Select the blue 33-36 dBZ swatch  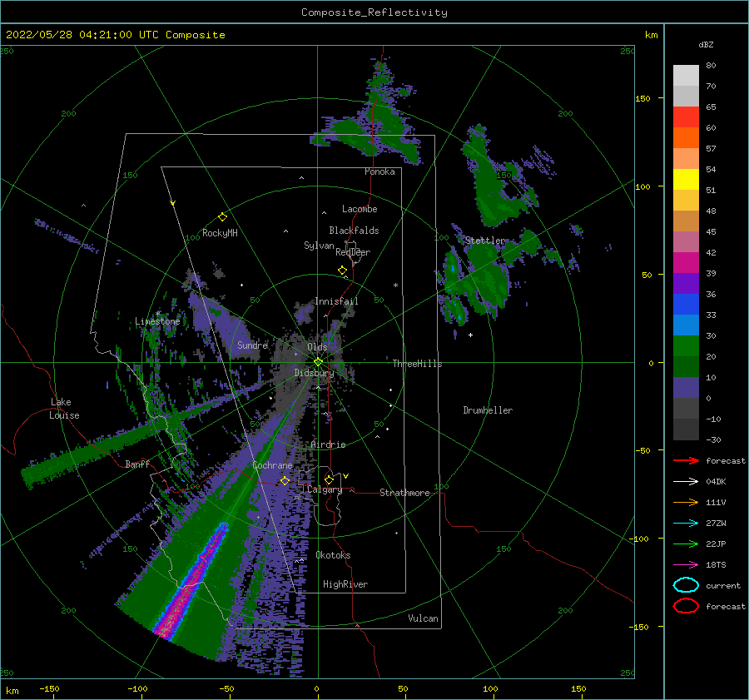click(x=686, y=305)
